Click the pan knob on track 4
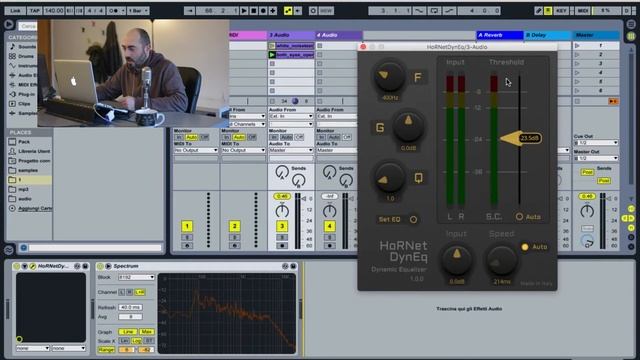 (329, 211)
